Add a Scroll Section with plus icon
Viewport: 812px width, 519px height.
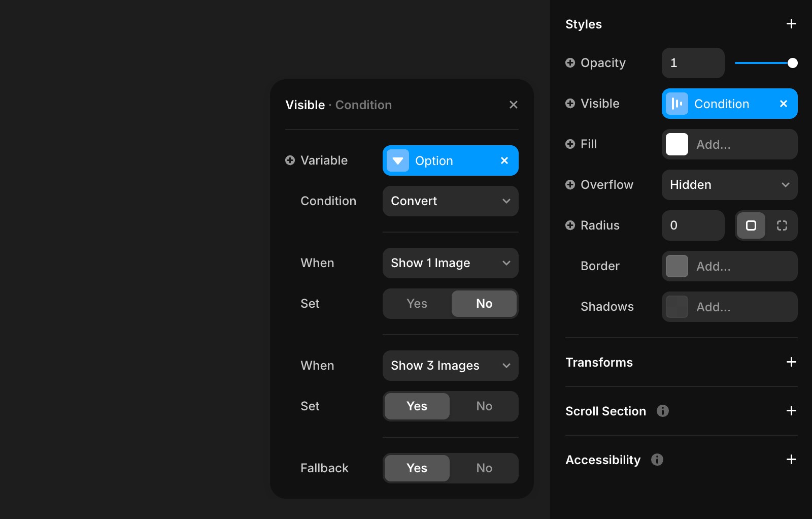point(791,411)
